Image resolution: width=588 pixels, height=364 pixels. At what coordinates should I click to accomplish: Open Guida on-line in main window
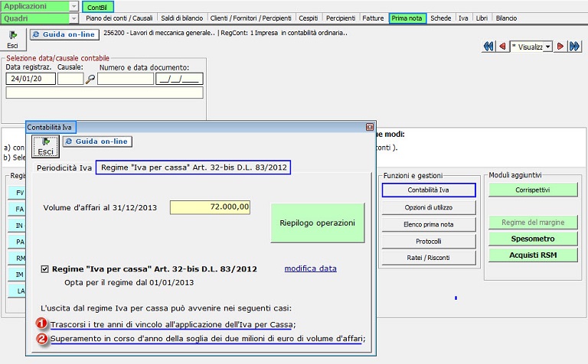pyautogui.click(x=64, y=34)
